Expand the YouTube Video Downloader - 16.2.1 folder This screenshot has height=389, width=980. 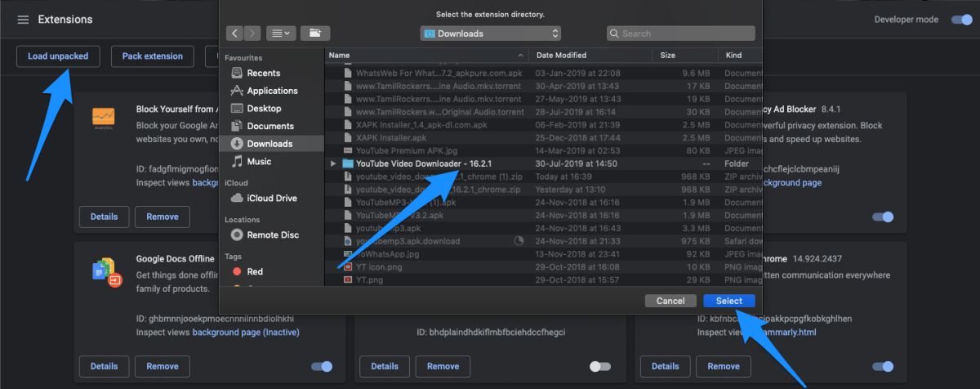point(332,163)
